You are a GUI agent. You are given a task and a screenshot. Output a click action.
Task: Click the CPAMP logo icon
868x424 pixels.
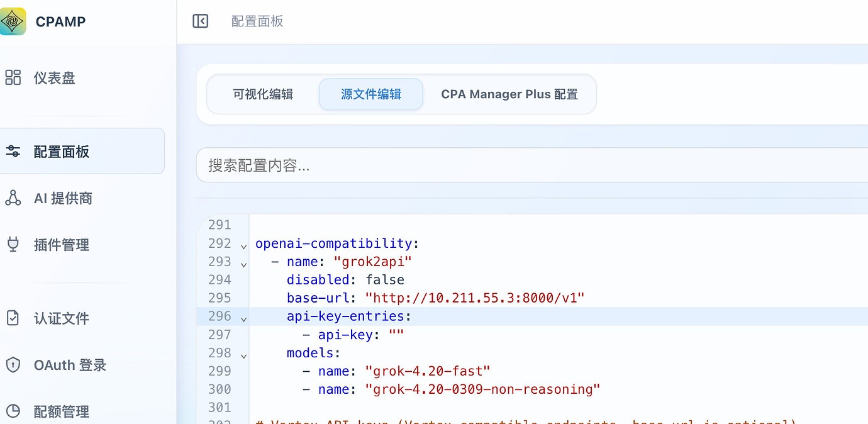(x=13, y=21)
